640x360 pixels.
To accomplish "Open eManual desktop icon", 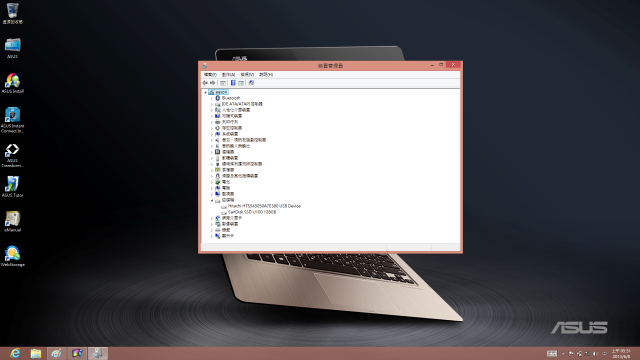I will point(13,222).
